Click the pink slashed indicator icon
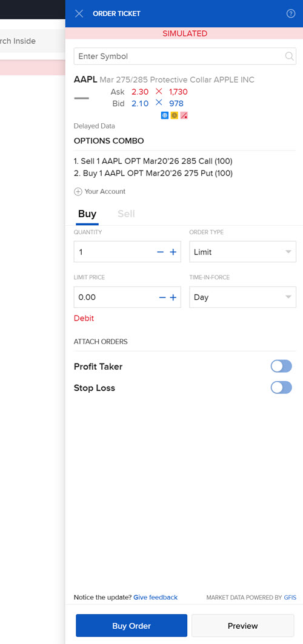This screenshot has height=644, width=303. 184,116
